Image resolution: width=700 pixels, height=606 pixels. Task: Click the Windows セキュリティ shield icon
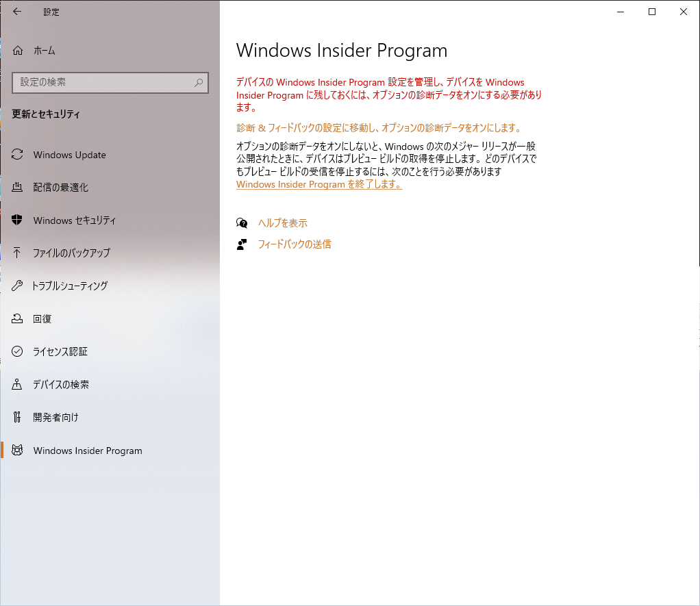(17, 220)
